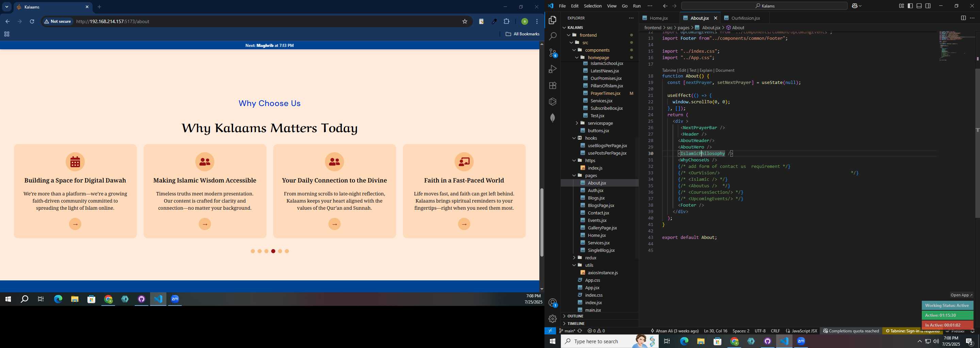
Task: Open the Selection menu
Action: (x=592, y=6)
